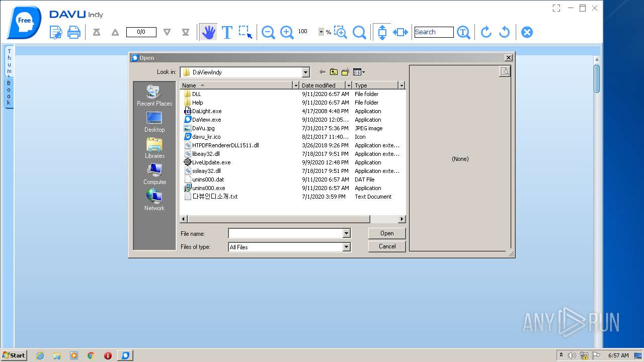Go to next page arrow

(x=167, y=32)
